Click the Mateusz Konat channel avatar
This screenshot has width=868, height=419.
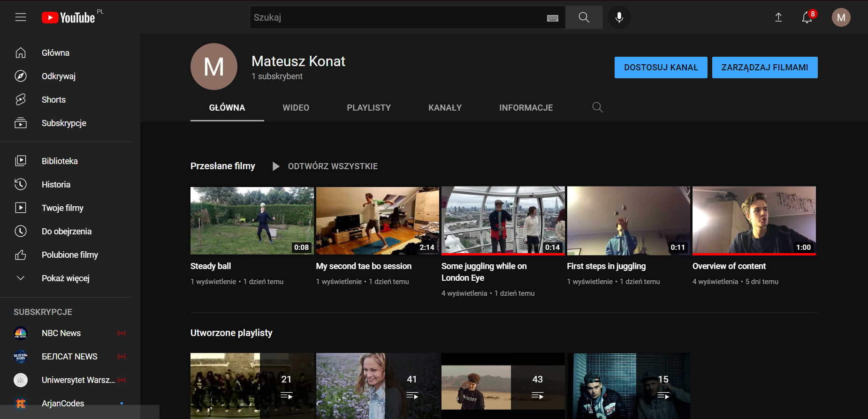214,67
